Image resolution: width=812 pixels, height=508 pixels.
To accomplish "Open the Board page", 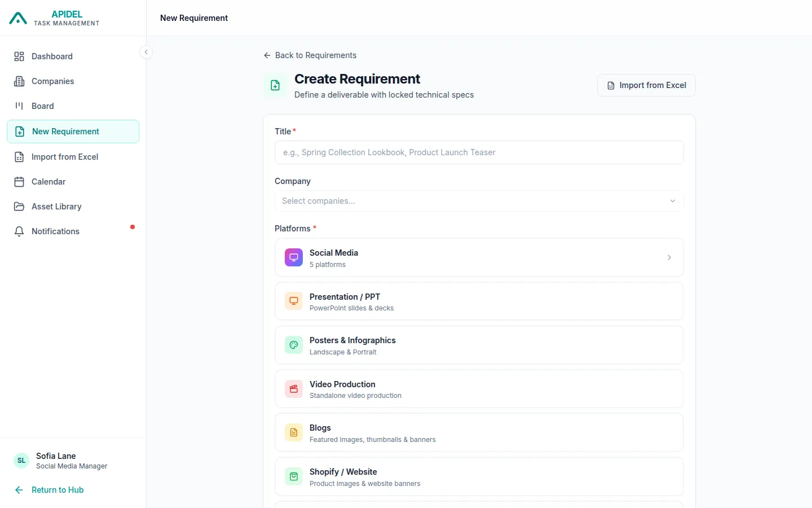I will point(73,106).
